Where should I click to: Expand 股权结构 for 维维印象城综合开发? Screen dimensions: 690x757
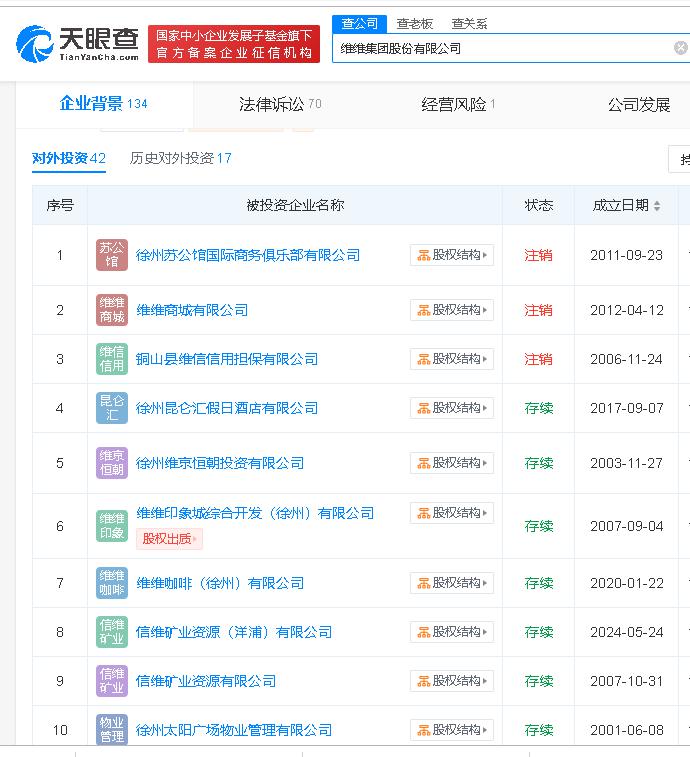452,513
